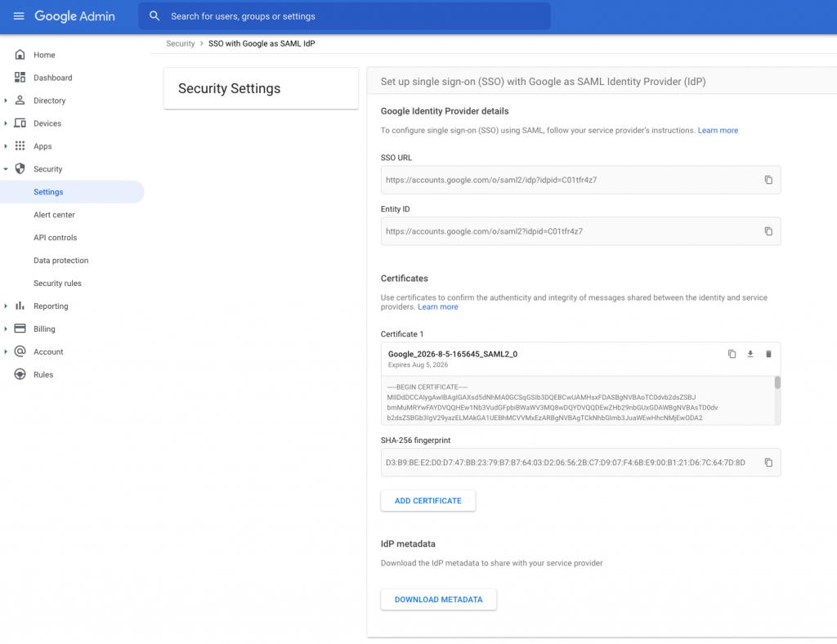Click the ADD CERTIFICATE button

(427, 500)
